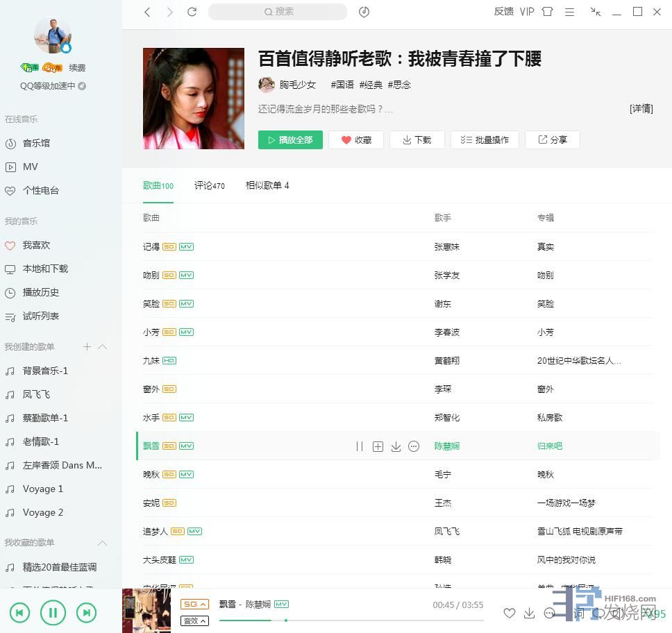The image size is (672, 633).
Task: Click the skin/theme shirt icon
Action: 547,12
